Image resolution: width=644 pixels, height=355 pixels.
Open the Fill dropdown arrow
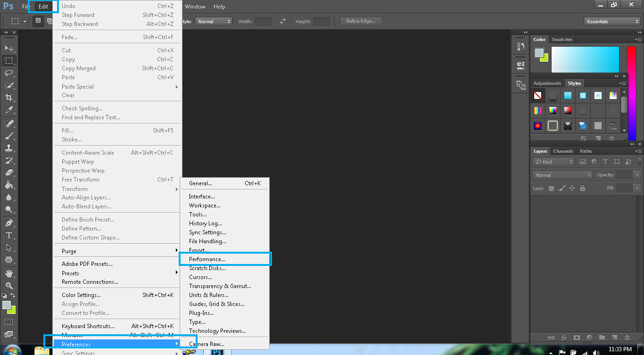point(637,188)
